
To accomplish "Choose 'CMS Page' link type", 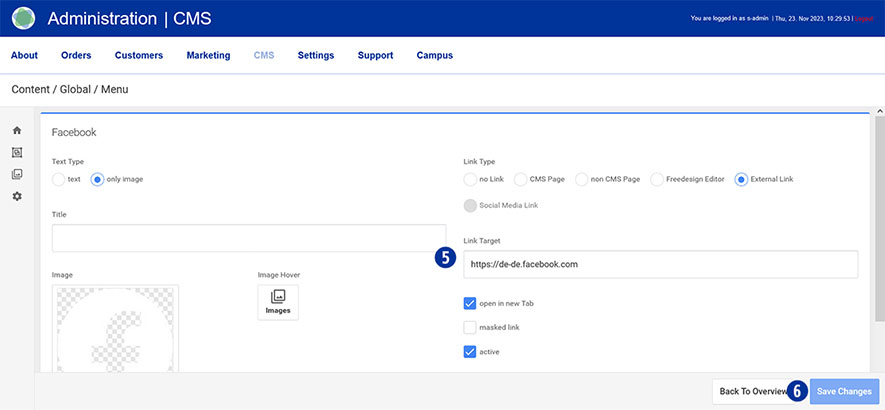I will coord(521,179).
